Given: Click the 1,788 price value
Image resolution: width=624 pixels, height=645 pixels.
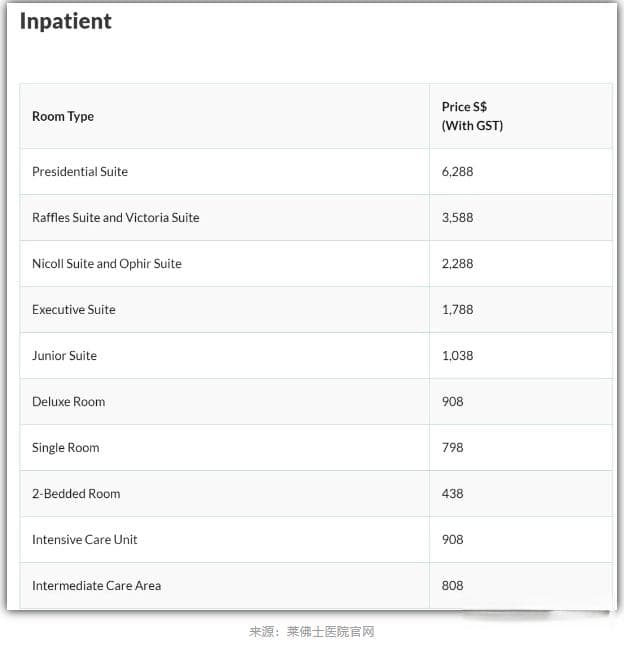Looking at the screenshot, I should 457,310.
